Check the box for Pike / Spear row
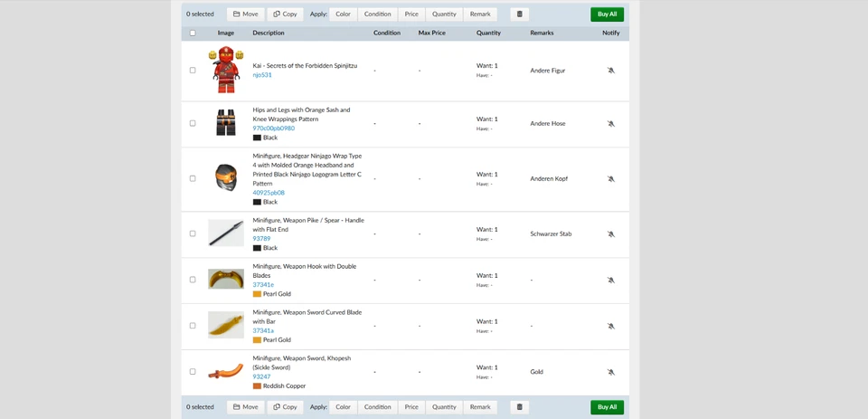This screenshot has height=419, width=868. [x=193, y=233]
